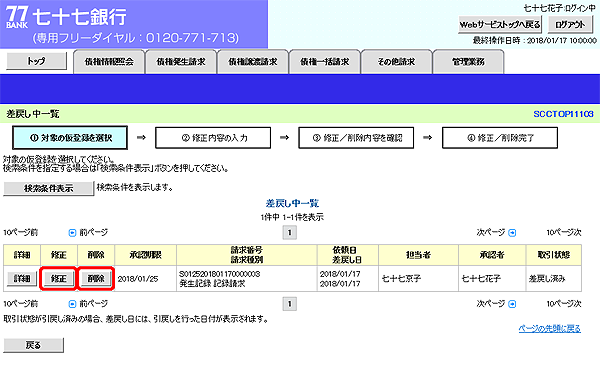Screen dimensions: 600x365
Task: Click the 請求番号 請求種別 column header
Action: pyautogui.click(x=247, y=255)
